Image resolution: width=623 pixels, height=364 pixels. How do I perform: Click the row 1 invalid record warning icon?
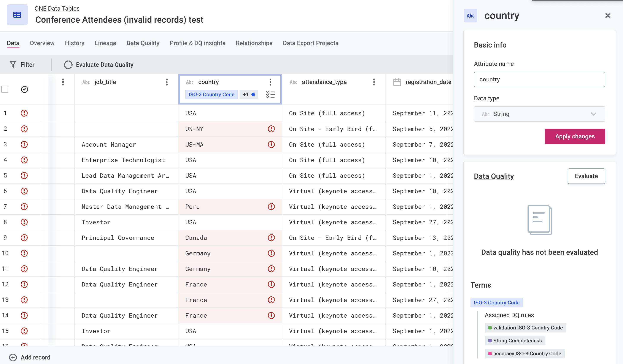pos(24,113)
